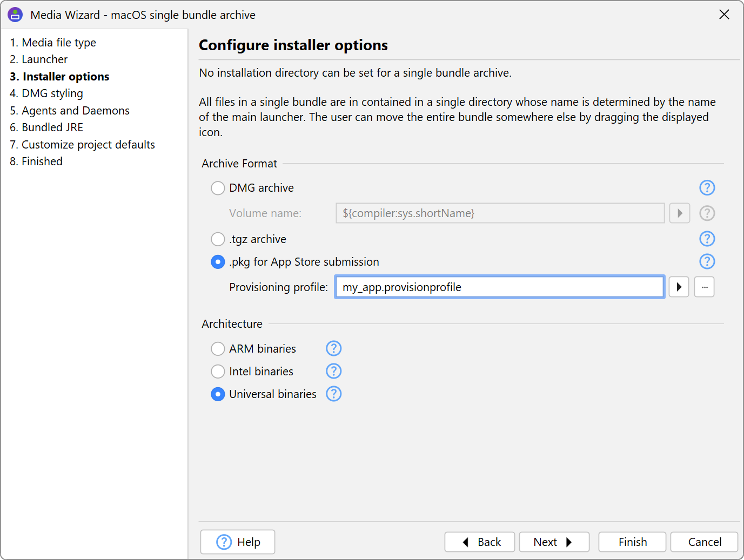The height and width of the screenshot is (560, 744).
Task: Choose the .tgz archive format
Action: pyautogui.click(x=218, y=239)
